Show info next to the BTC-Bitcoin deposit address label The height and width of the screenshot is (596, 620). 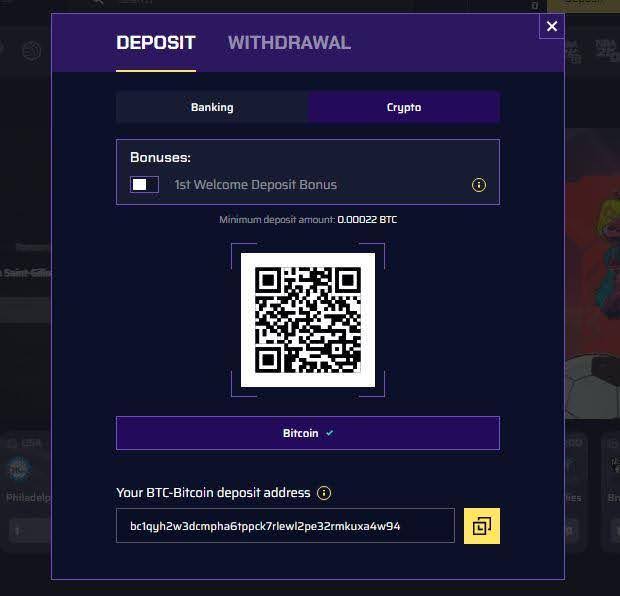point(324,493)
